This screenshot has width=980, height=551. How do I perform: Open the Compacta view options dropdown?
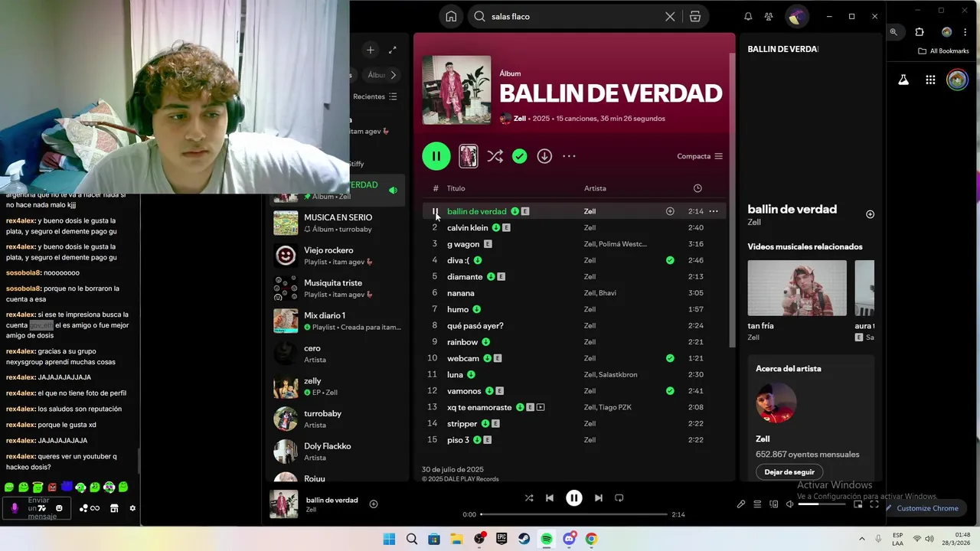tap(700, 156)
